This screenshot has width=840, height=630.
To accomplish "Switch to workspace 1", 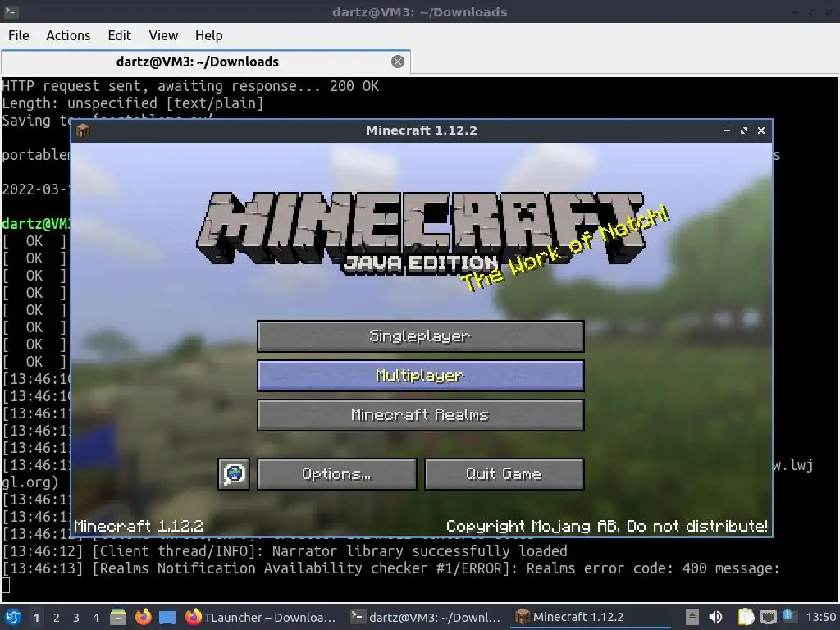I will point(36,618).
